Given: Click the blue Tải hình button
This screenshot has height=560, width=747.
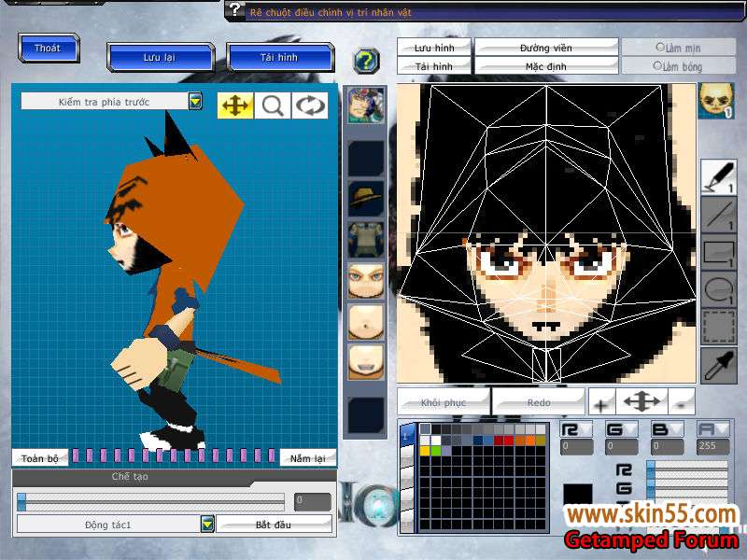Looking at the screenshot, I should [x=279, y=57].
